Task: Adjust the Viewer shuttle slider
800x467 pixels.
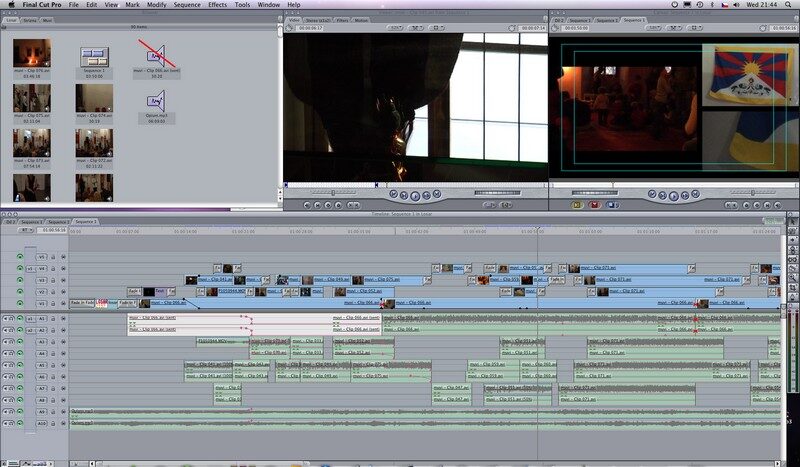Action: (x=498, y=192)
